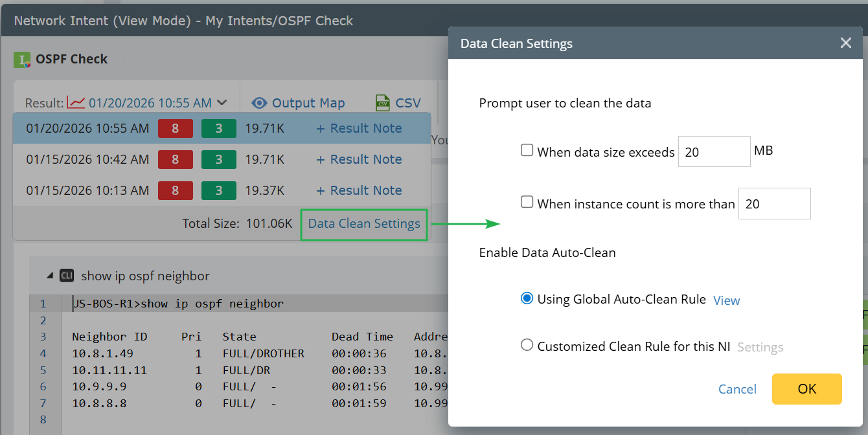This screenshot has height=435, width=868.
Task: Select Using Global Auto-Clean Rule option
Action: click(527, 298)
